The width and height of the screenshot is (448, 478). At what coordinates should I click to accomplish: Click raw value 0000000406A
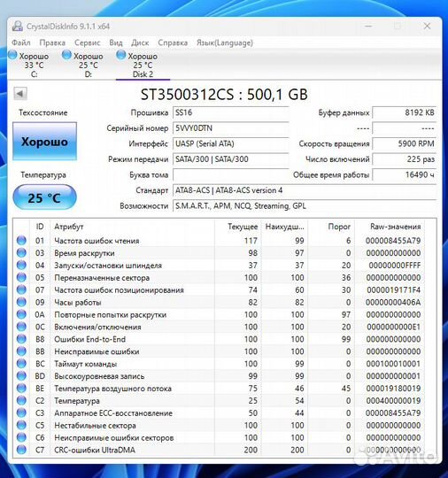(x=393, y=302)
